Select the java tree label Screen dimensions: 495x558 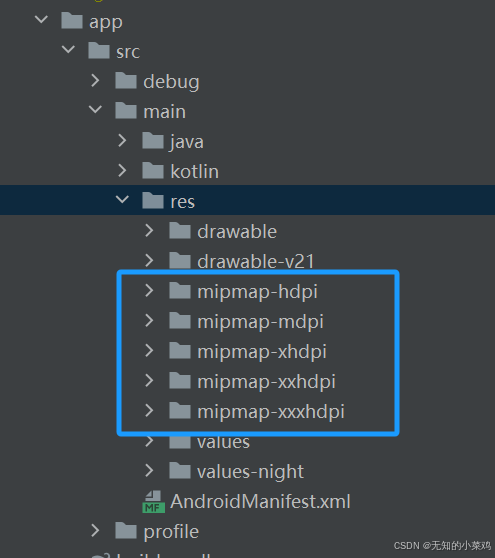(x=186, y=142)
